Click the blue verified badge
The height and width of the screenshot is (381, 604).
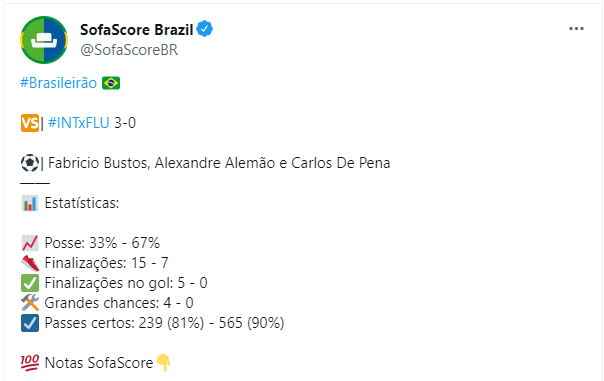click(x=205, y=29)
